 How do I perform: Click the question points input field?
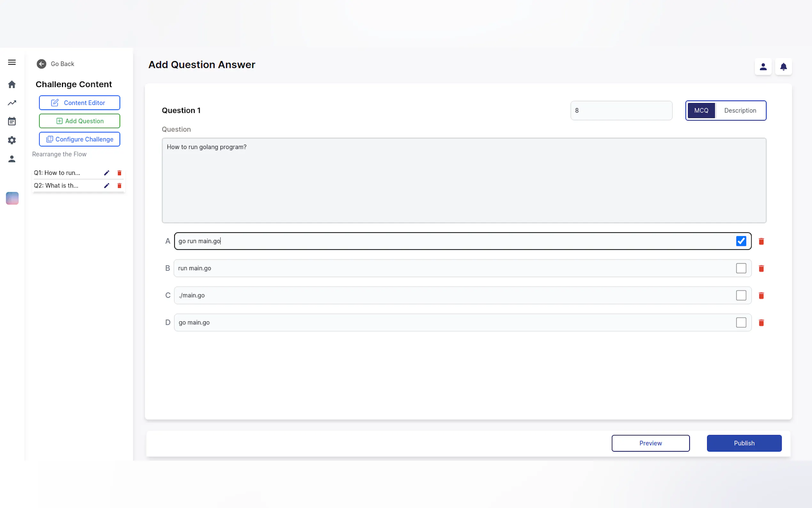coord(621,111)
